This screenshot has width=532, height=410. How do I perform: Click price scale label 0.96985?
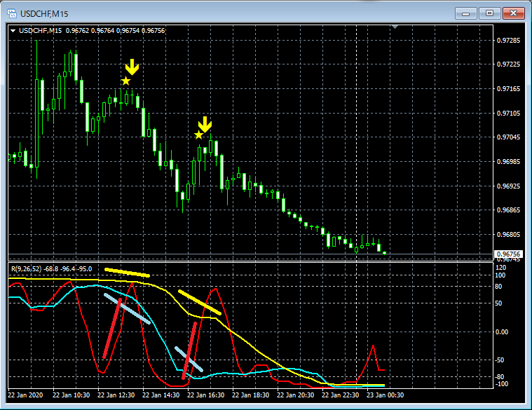(508, 162)
